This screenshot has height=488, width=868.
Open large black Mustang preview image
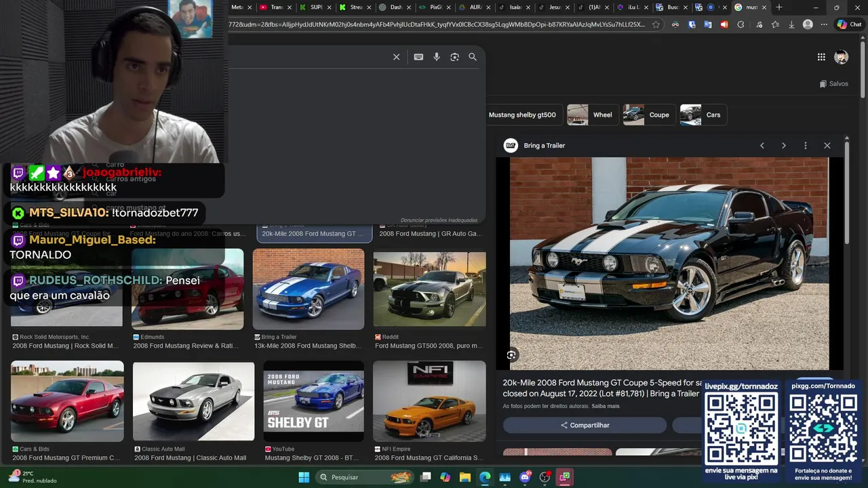pyautogui.click(x=669, y=264)
